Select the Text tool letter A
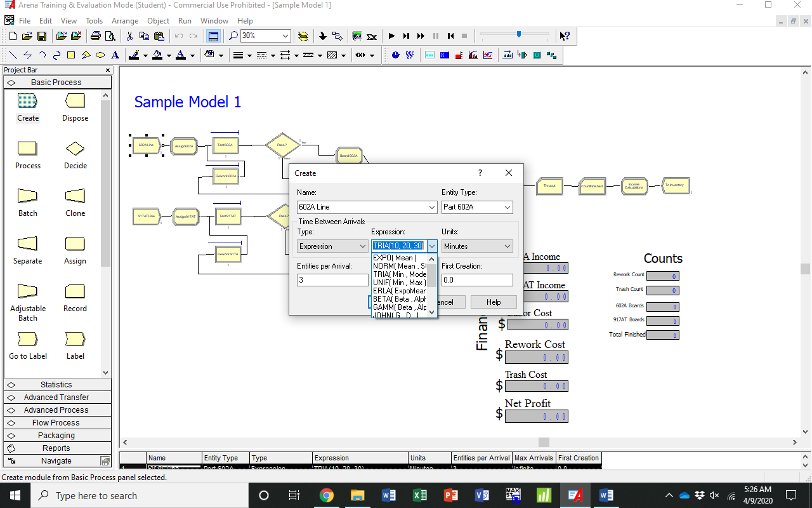The image size is (812, 508). 115,55
